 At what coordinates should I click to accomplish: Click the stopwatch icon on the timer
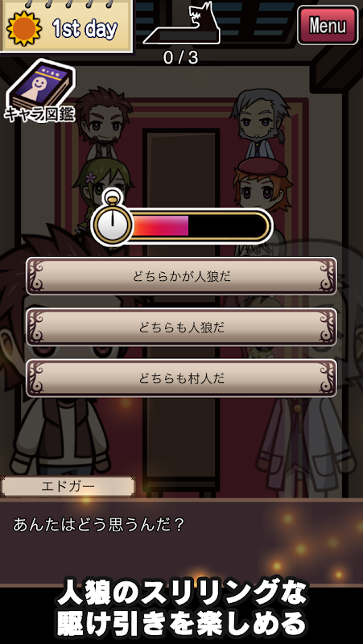(113, 222)
